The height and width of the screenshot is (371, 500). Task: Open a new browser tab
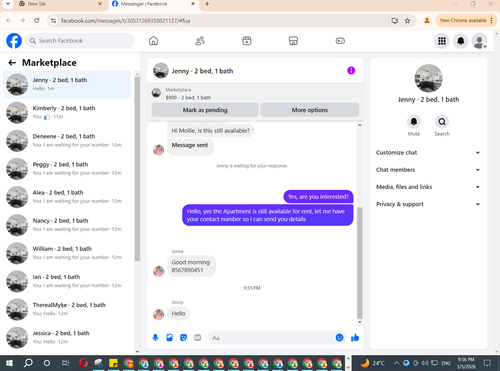[x=207, y=4]
